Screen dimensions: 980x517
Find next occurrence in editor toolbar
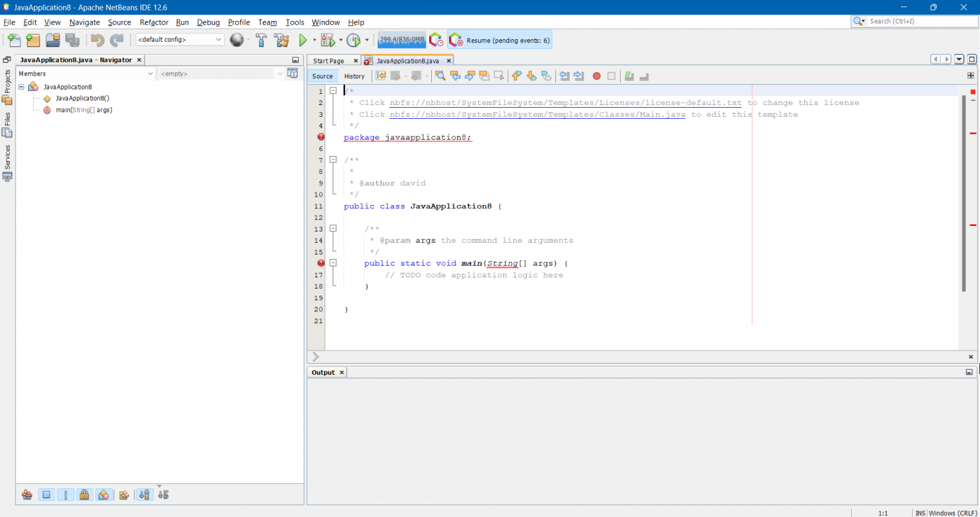pos(470,76)
